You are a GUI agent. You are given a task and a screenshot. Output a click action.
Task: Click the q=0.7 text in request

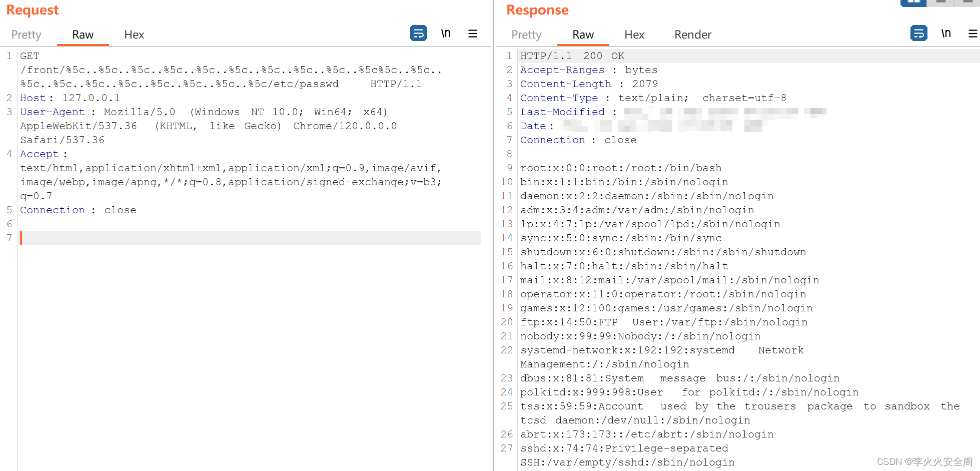point(36,196)
